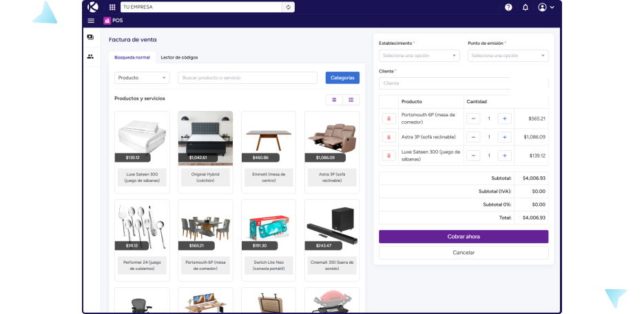Open the user account menu
The width and height of the screenshot is (644, 314).
point(546,7)
